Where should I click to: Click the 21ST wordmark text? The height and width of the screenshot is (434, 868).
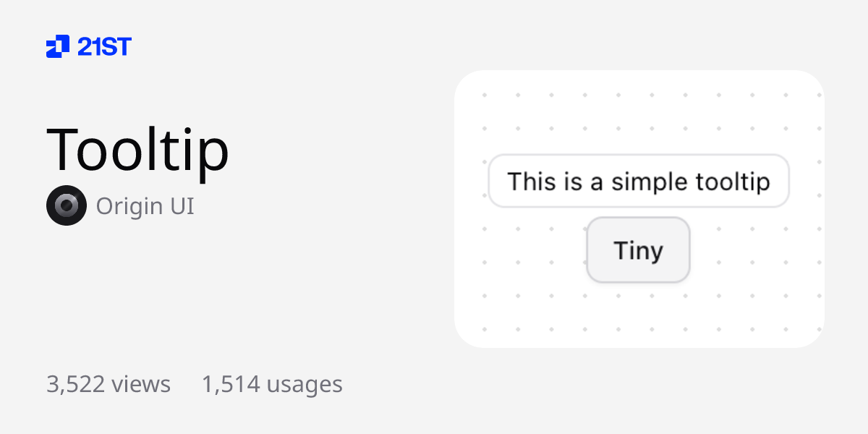(104, 47)
